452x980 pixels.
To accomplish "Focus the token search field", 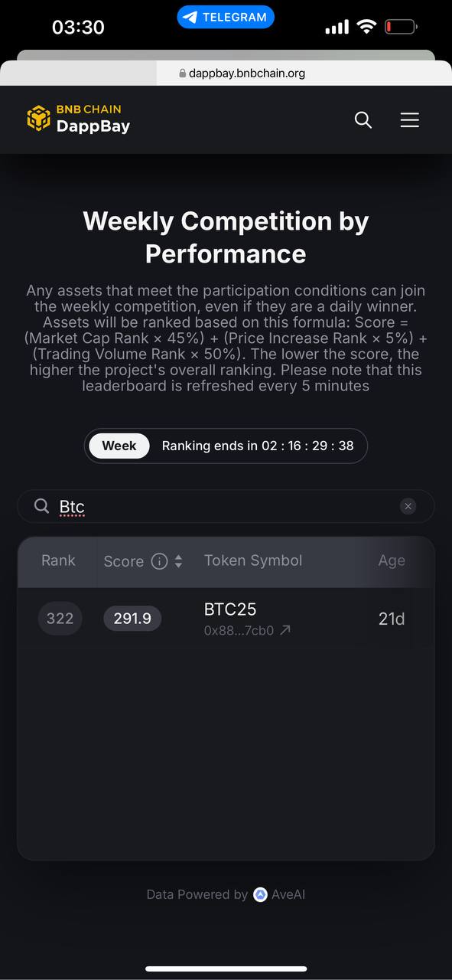I will [x=226, y=506].
